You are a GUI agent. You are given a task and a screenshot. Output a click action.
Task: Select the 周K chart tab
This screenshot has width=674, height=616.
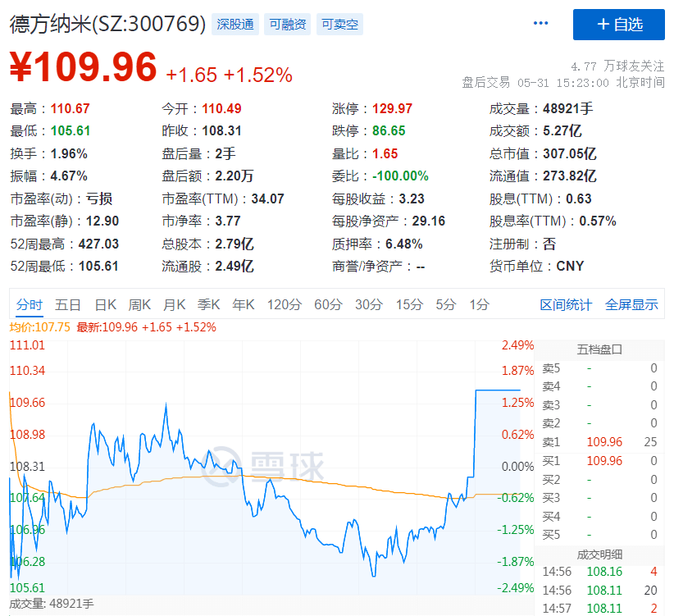click(x=139, y=305)
